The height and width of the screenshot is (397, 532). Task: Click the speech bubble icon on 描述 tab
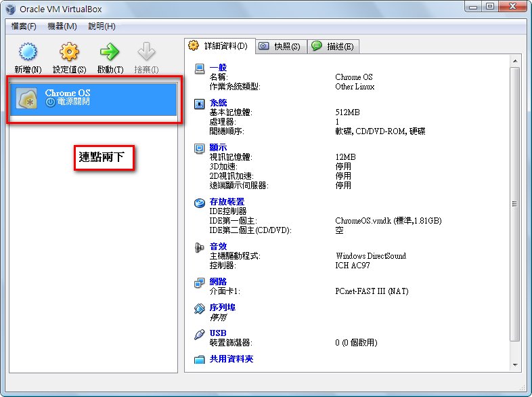click(316, 45)
